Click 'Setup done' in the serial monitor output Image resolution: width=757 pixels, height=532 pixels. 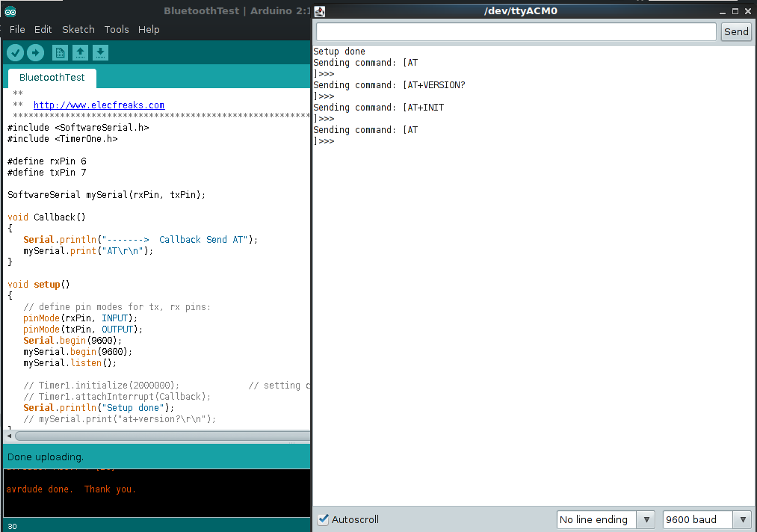tap(339, 51)
